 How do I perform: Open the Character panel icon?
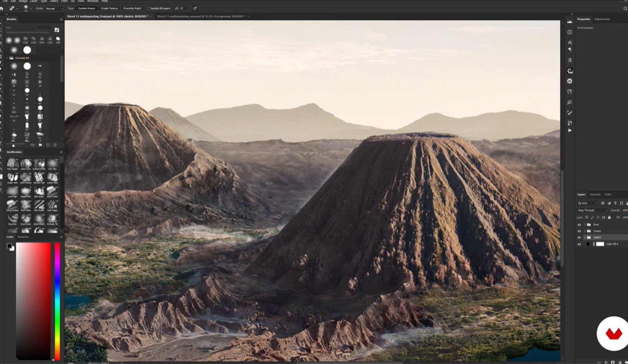point(570,43)
